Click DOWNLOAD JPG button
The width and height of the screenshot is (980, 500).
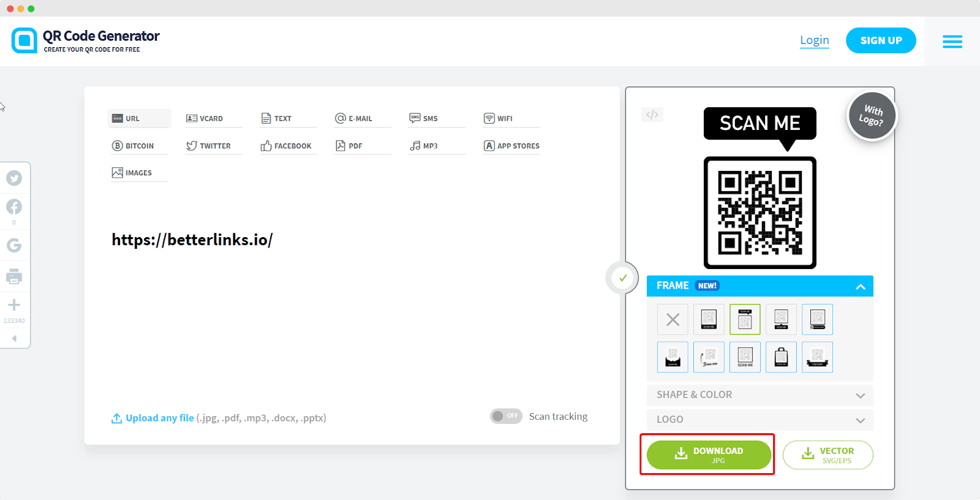[x=709, y=455]
